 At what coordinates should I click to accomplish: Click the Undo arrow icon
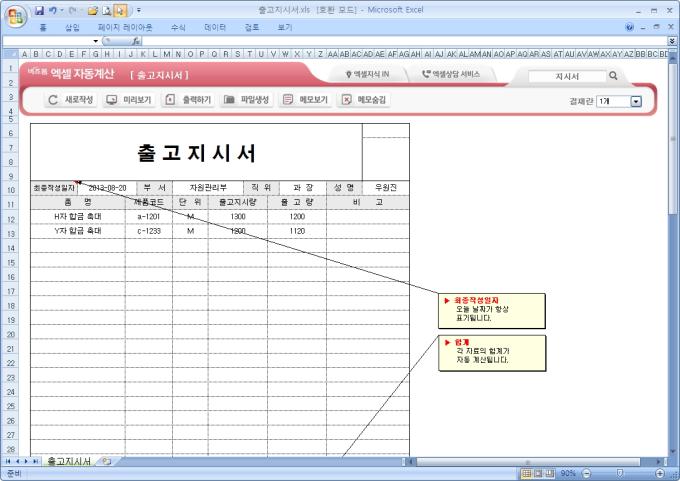53,9
